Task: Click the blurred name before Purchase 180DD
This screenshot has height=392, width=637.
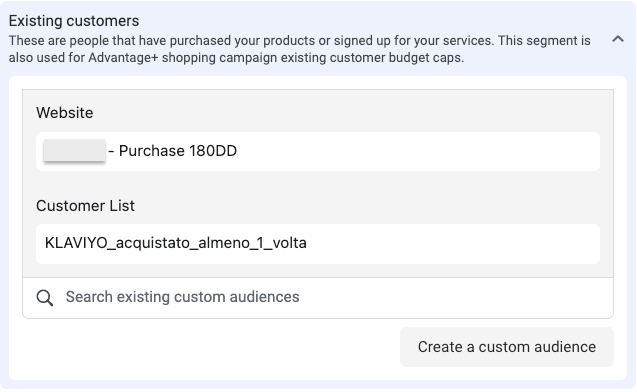Action: click(x=74, y=151)
